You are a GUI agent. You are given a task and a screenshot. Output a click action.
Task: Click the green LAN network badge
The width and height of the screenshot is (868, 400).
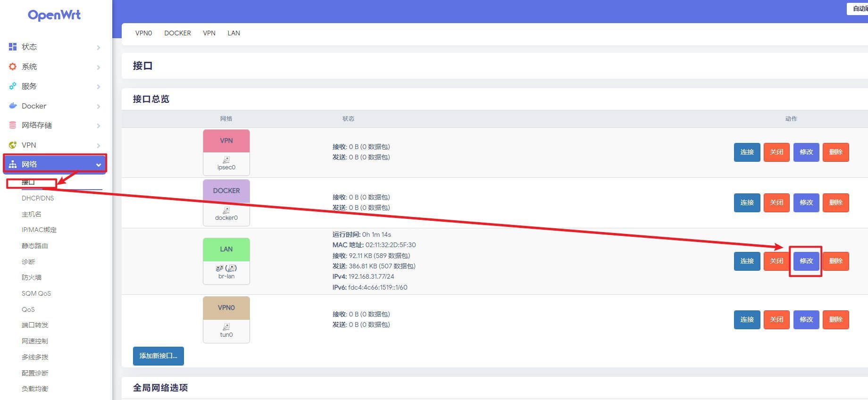pyautogui.click(x=226, y=249)
